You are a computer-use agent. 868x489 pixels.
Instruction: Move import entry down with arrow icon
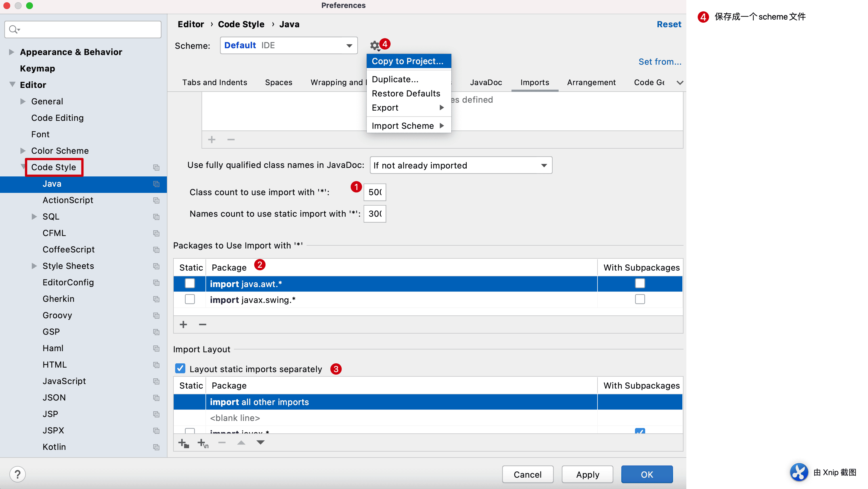pos(261,442)
